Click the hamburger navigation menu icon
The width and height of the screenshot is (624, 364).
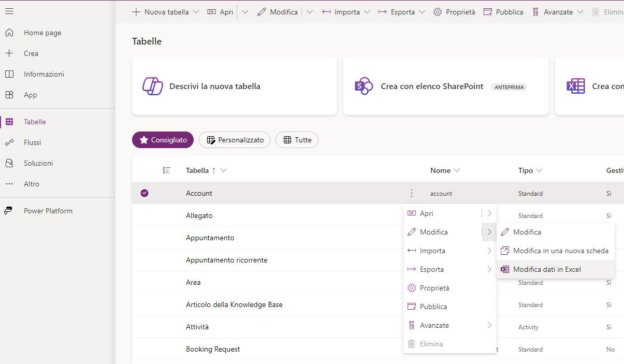(x=9, y=11)
